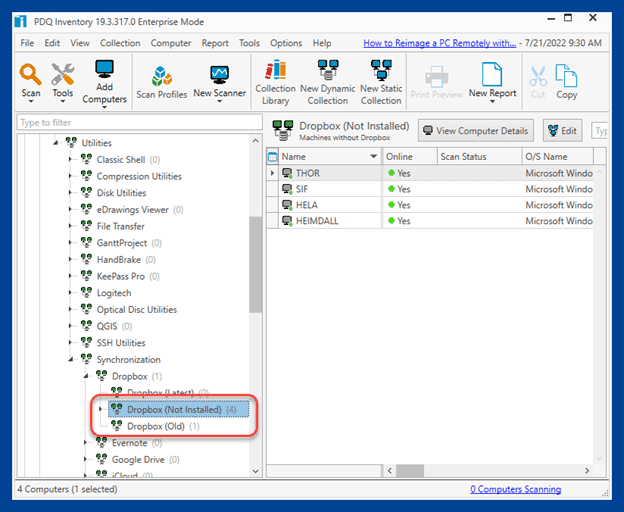Screen dimensions: 624x512
Task: Open the Report menu
Action: (x=215, y=43)
